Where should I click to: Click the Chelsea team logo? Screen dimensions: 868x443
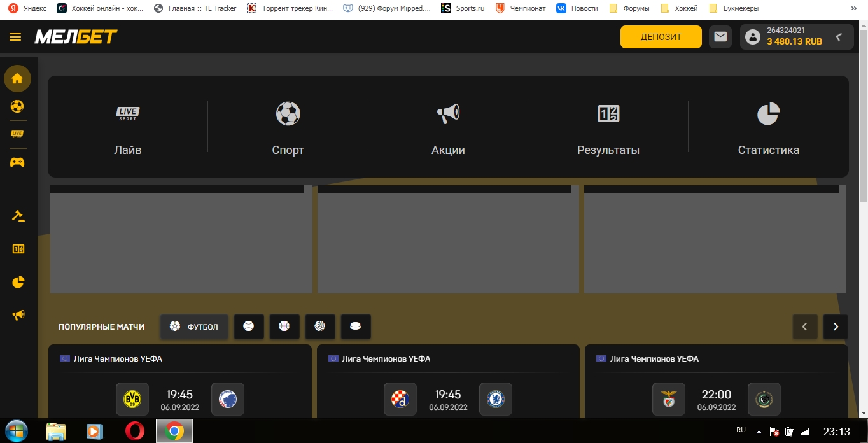pyautogui.click(x=496, y=399)
